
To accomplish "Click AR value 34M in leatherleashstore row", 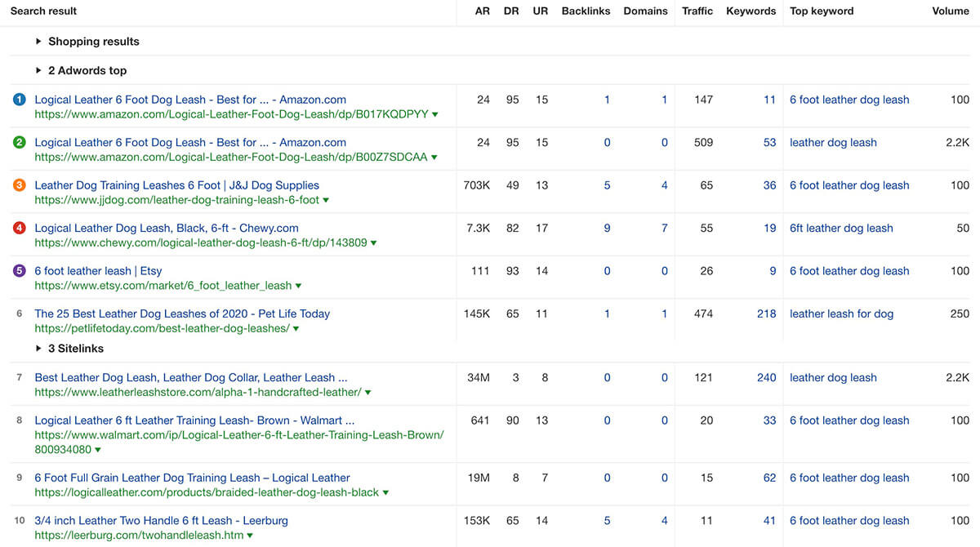I will tap(479, 377).
